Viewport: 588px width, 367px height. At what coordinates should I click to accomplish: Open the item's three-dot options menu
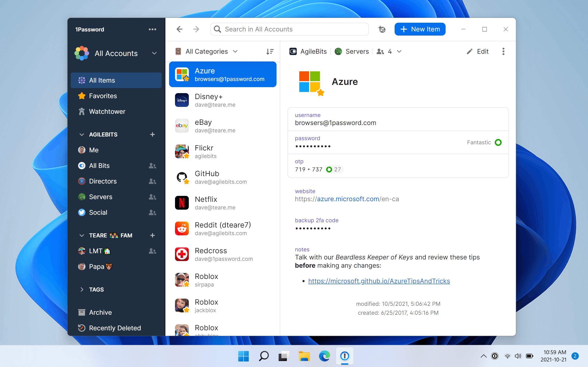point(503,51)
